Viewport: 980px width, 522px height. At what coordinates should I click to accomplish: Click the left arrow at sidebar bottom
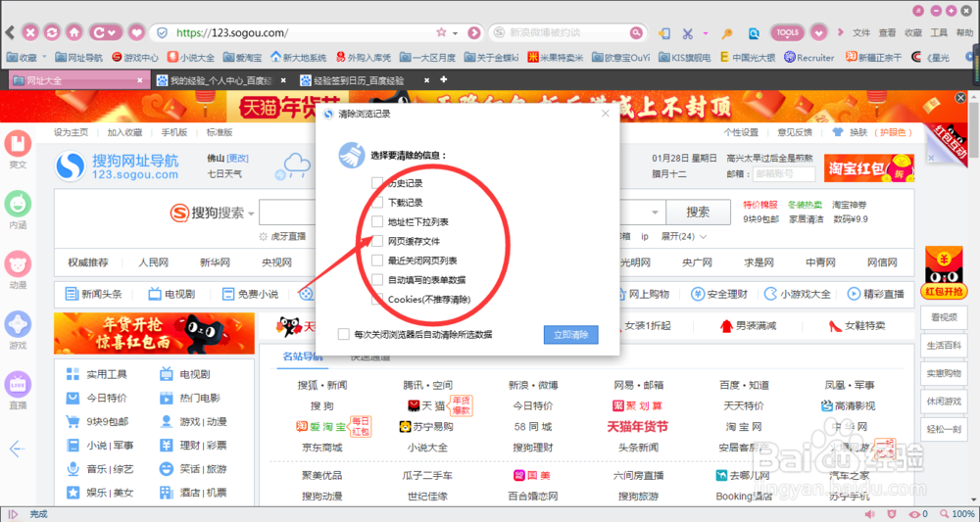17,449
